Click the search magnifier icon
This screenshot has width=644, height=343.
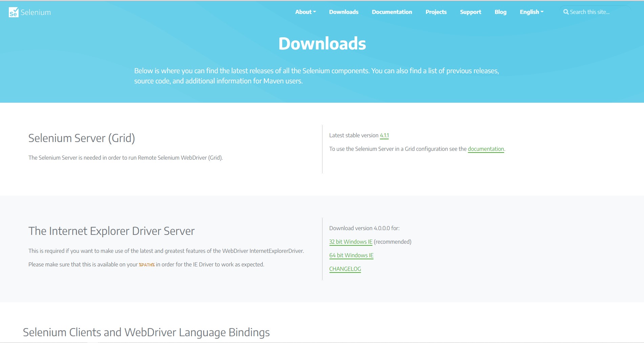pos(566,12)
